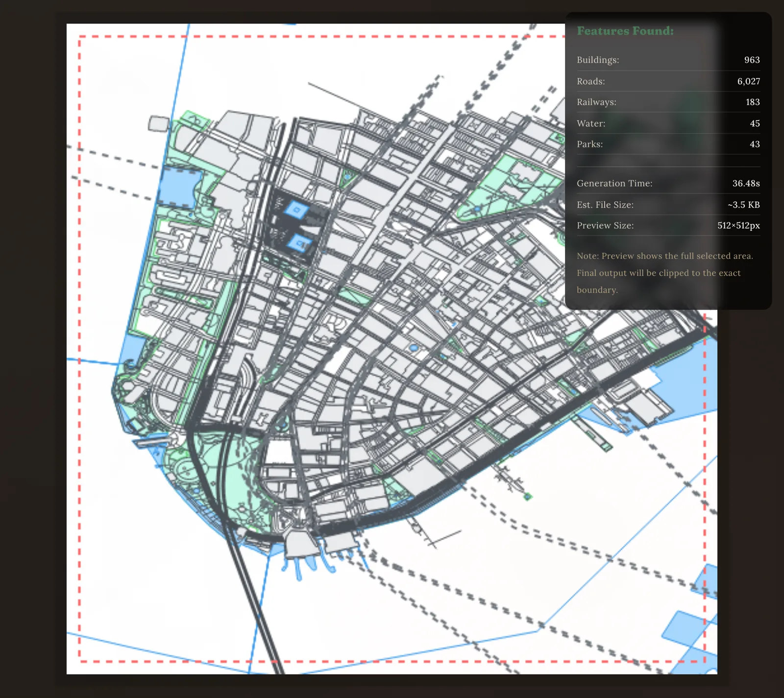Select the 'Roads:' label
784x698 pixels.
click(x=591, y=81)
